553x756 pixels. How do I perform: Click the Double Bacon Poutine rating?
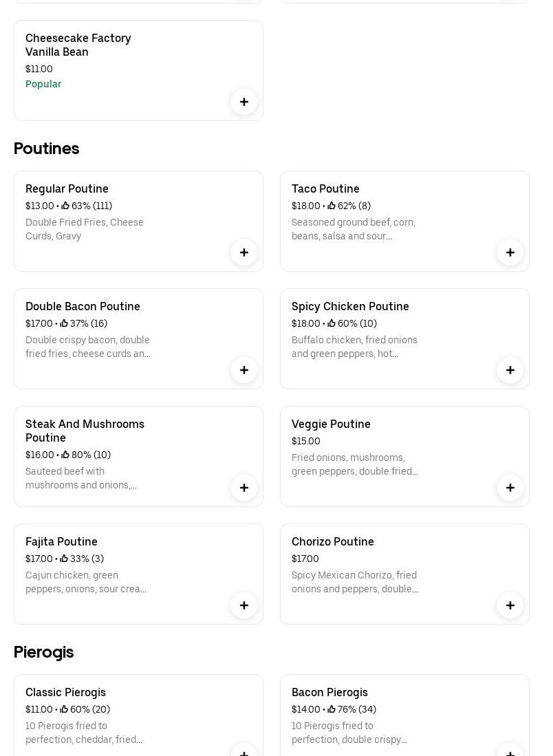(x=84, y=323)
